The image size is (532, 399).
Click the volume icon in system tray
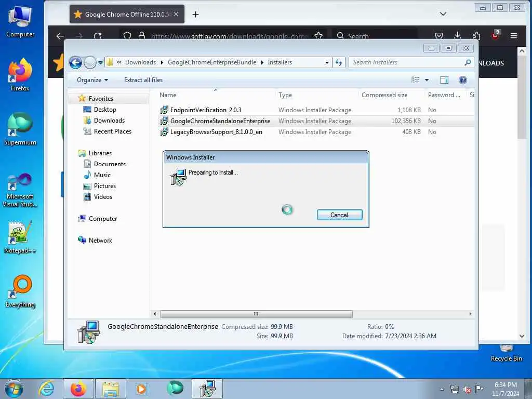point(467,390)
